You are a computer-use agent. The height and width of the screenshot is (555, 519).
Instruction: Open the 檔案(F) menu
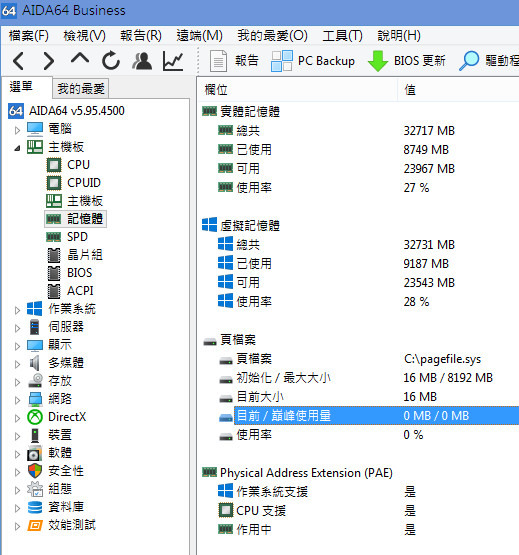tap(29, 36)
